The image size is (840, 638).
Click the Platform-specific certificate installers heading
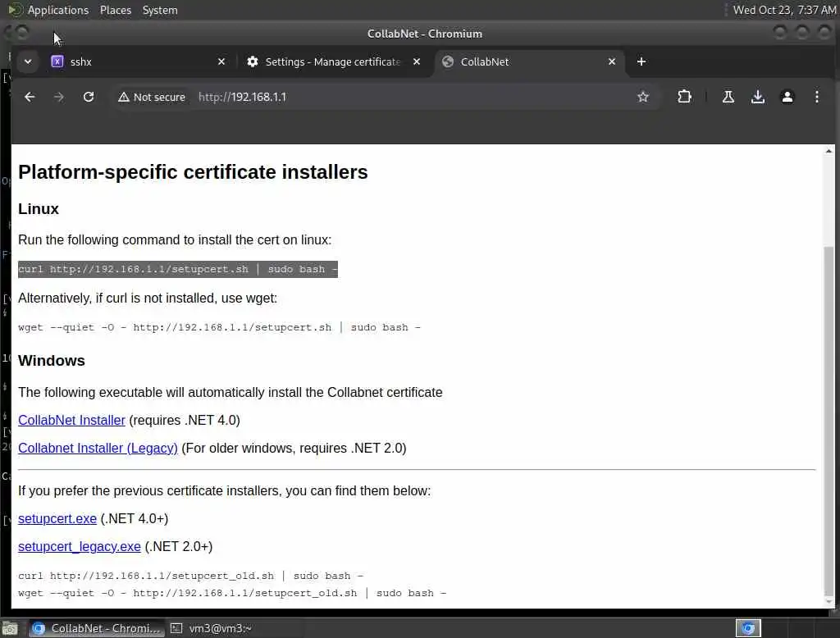coord(193,172)
